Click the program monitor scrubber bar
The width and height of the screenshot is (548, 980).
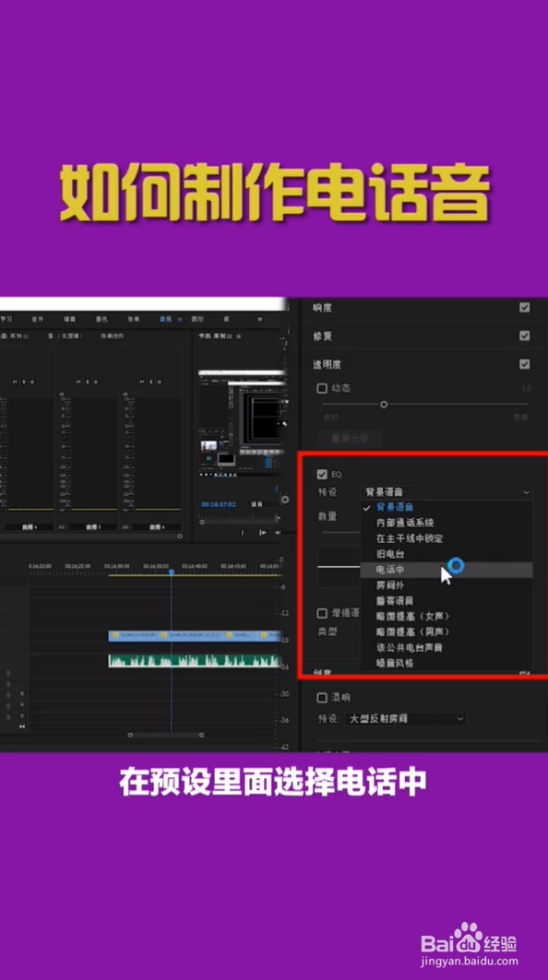pyautogui.click(x=239, y=520)
